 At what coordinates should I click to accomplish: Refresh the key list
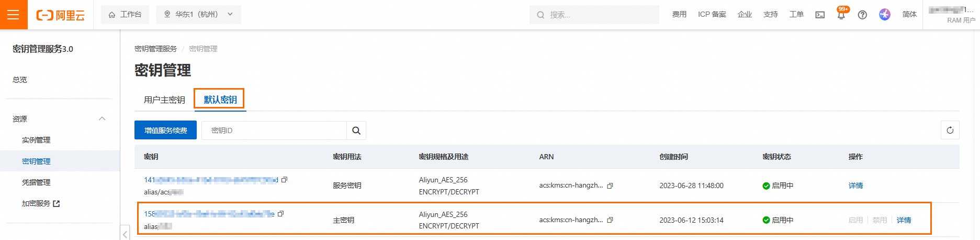tap(950, 130)
